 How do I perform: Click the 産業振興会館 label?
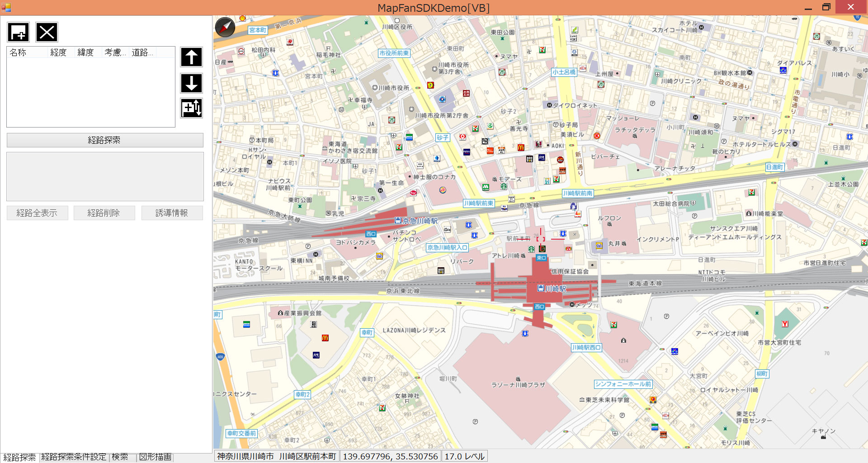[302, 313]
